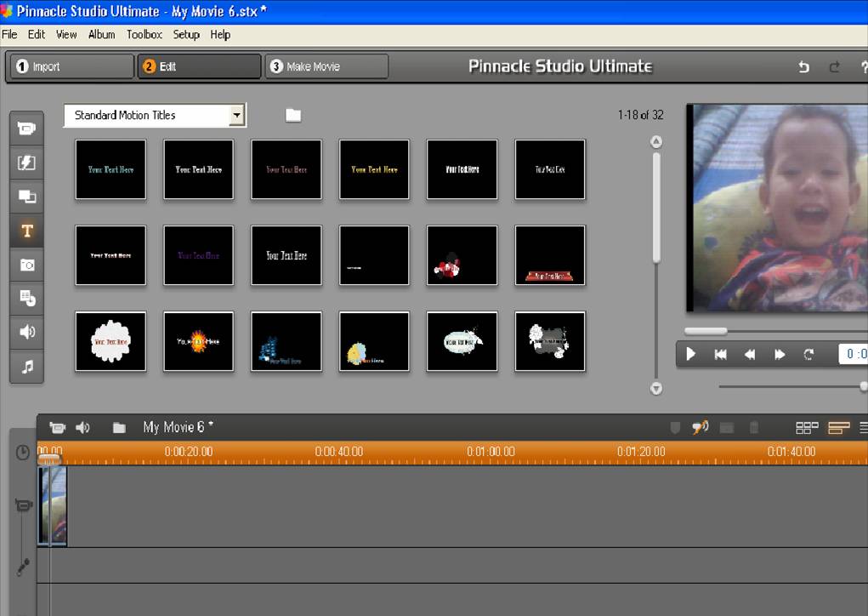Switch to Storyboard view
Viewport: 868px width, 616px height.
pos(806,427)
